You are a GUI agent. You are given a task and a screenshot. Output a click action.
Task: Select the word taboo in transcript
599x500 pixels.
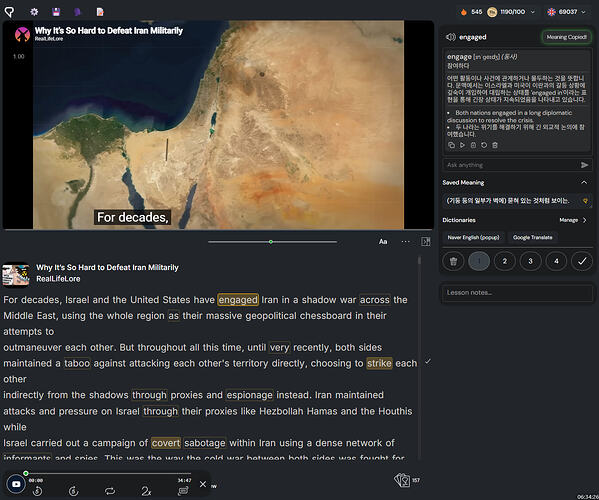(77, 363)
